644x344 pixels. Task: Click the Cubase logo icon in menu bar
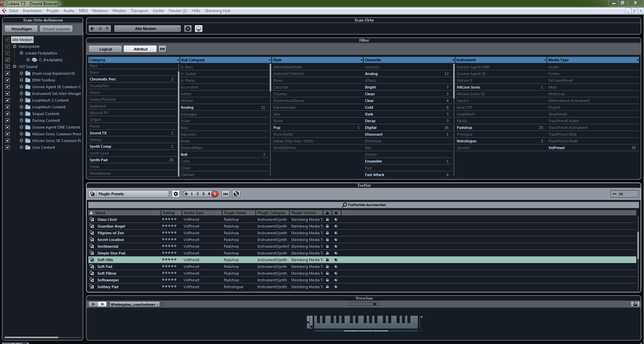click(x=4, y=11)
